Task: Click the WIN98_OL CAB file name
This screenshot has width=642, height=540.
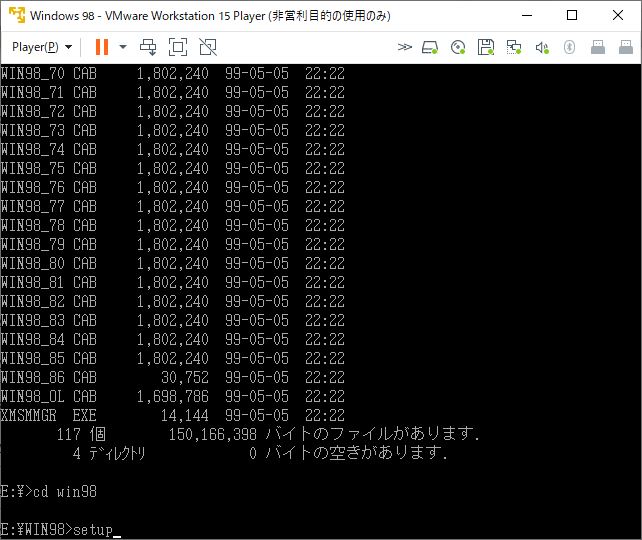Action: 48,396
